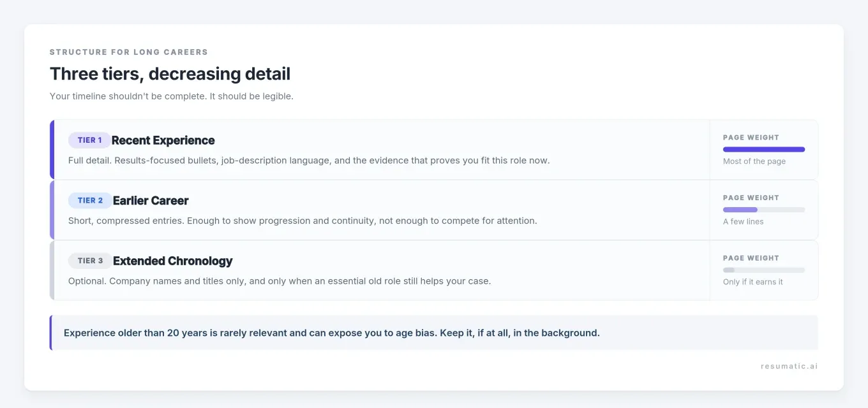Image resolution: width=868 pixels, height=408 pixels.
Task: Click the 'Three tiers, decreasing detail' title
Action: pyautogui.click(x=170, y=74)
